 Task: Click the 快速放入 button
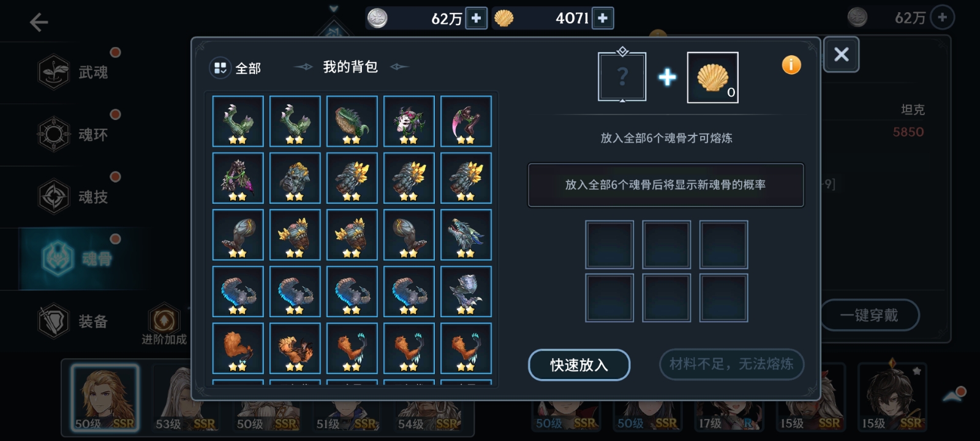click(x=579, y=365)
